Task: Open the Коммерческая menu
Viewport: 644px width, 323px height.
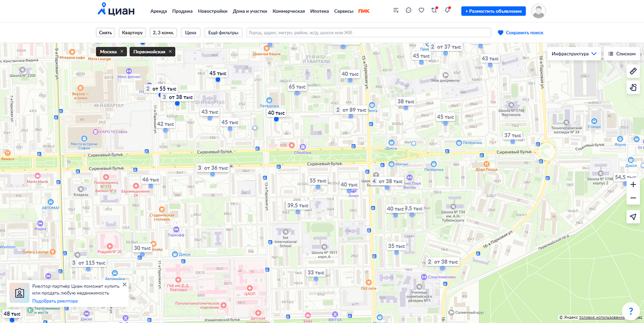Action: point(289,11)
